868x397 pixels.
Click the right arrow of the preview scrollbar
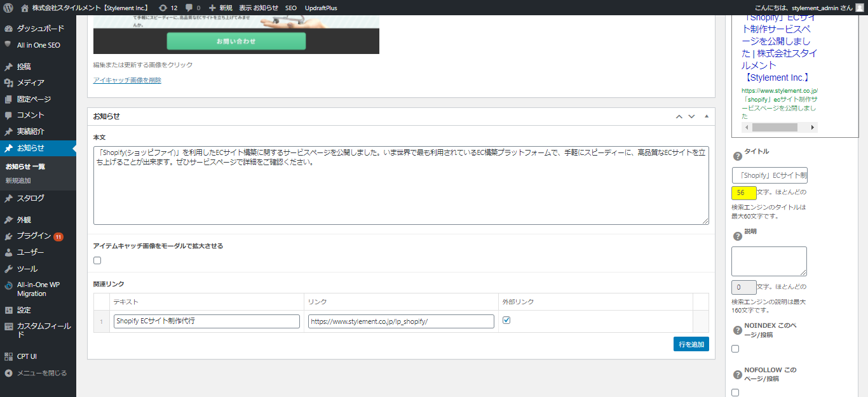[x=812, y=127]
